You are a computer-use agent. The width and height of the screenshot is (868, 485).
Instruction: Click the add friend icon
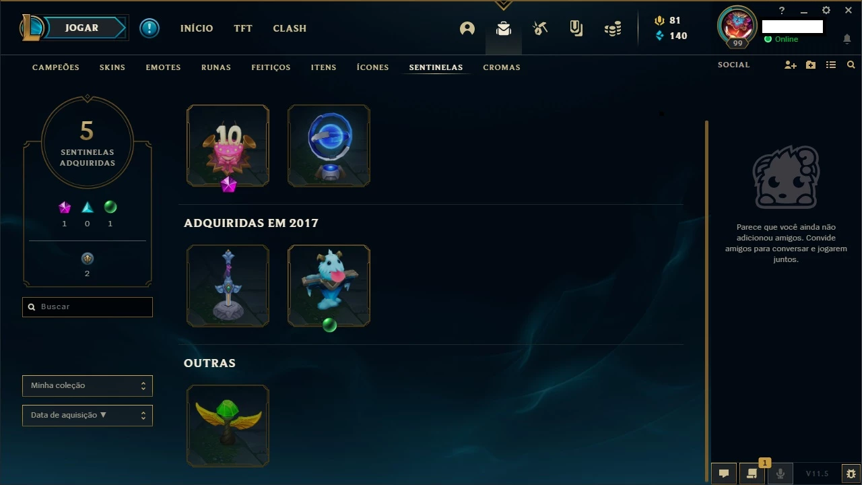(x=791, y=65)
